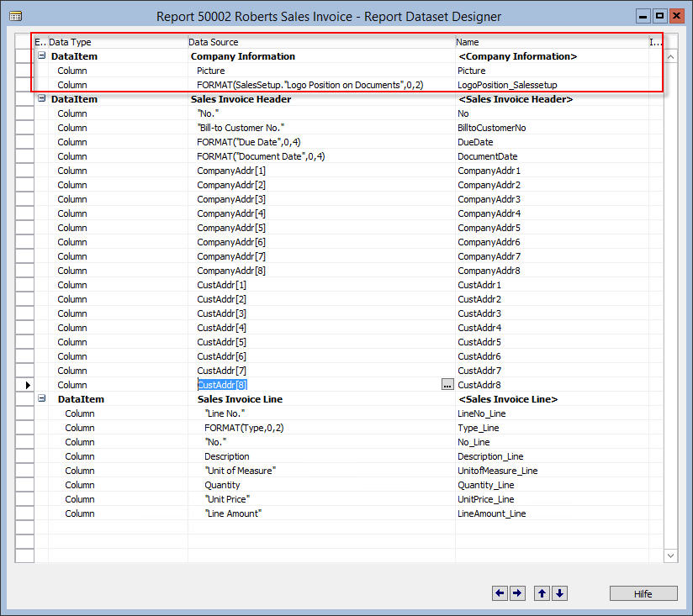Select the BilltoCustomerNo name cell
Image resolution: width=693 pixels, height=616 pixels.
tap(552, 128)
